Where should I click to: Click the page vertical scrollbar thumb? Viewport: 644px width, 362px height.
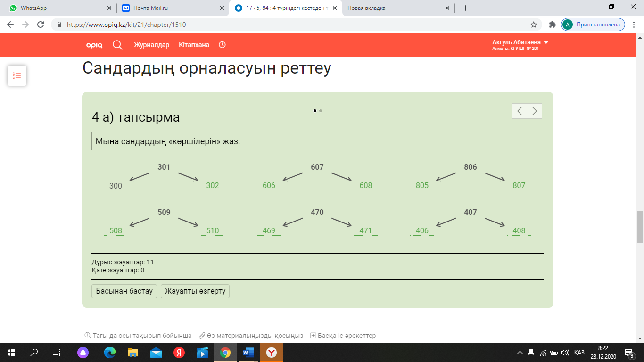pyautogui.click(x=640, y=226)
